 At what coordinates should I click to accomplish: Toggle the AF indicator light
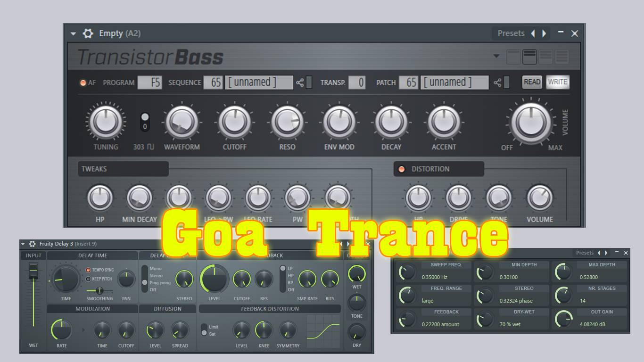pos(83,82)
